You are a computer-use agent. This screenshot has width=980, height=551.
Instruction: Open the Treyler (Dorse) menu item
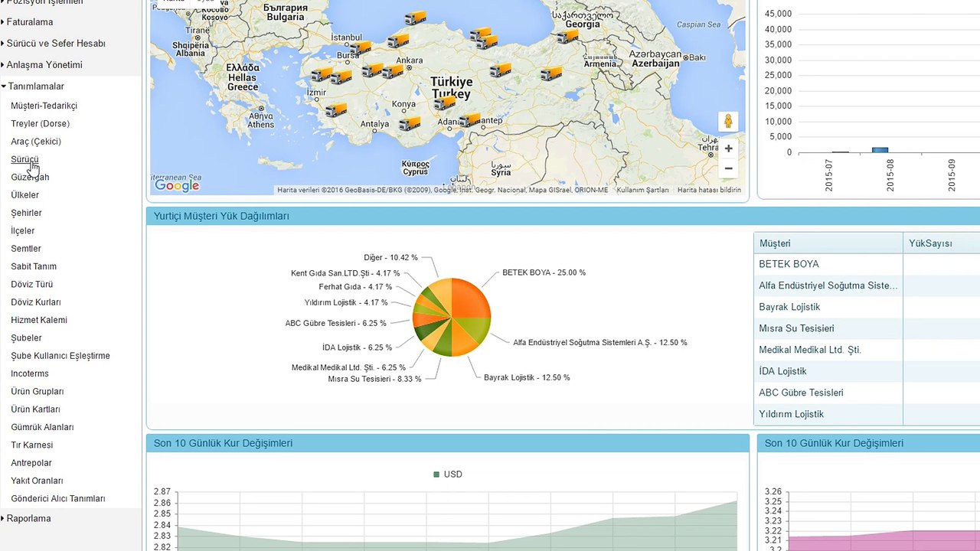[x=40, y=123]
